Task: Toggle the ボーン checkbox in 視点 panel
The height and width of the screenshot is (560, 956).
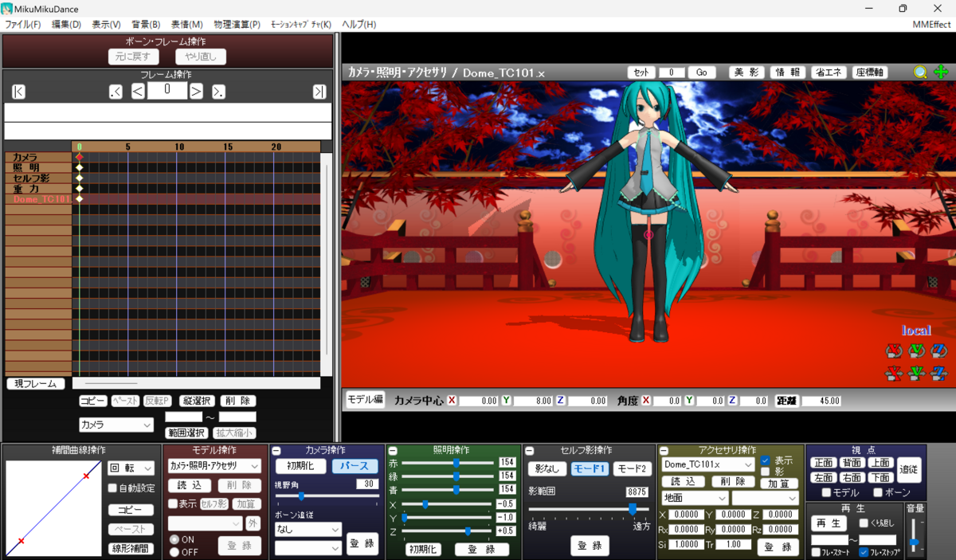Action: coord(879,492)
